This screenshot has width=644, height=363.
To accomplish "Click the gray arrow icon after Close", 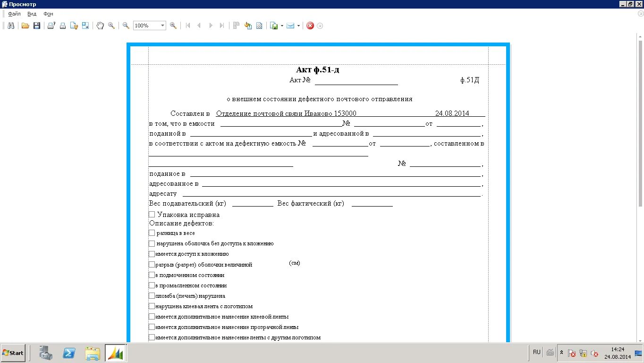I will (x=320, y=26).
